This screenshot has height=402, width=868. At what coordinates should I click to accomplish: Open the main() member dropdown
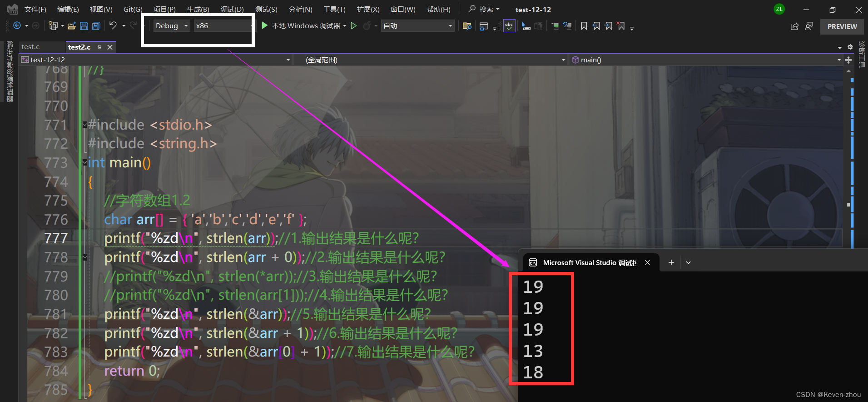[706, 60]
